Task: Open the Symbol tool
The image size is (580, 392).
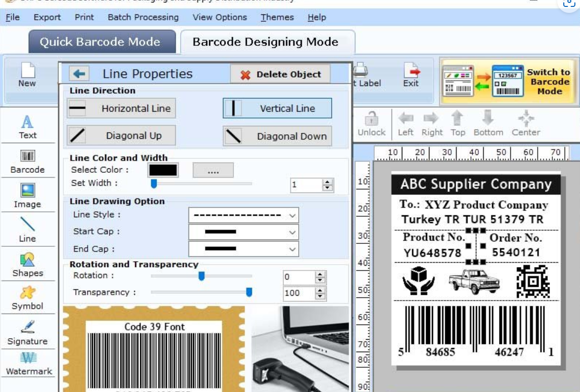Action: pyautogui.click(x=28, y=293)
